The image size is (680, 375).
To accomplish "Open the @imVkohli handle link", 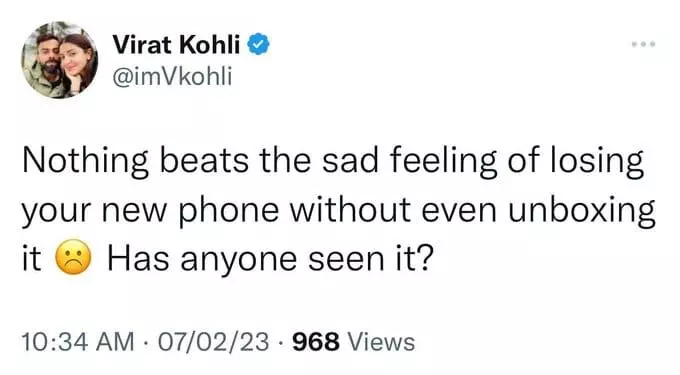I will 172,77.
